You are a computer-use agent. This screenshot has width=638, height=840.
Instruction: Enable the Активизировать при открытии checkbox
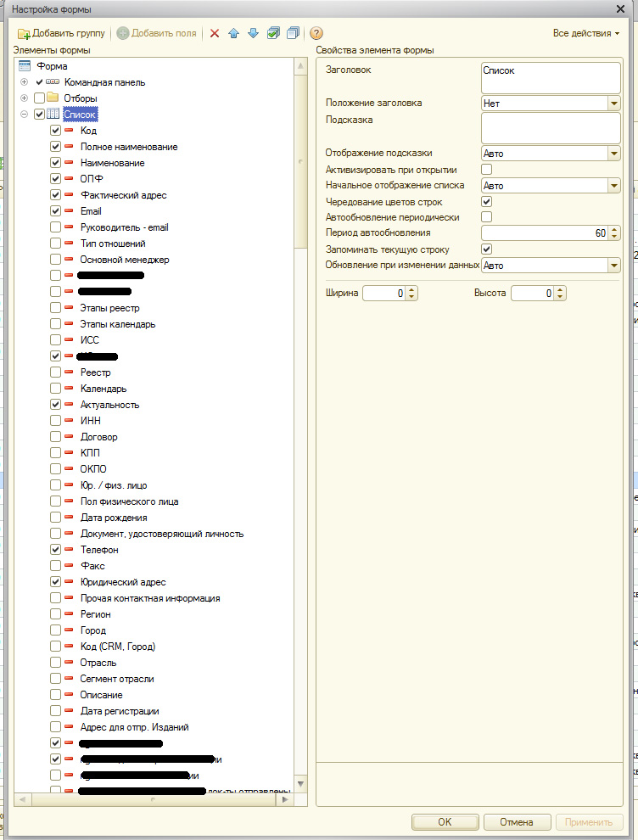coord(486,170)
